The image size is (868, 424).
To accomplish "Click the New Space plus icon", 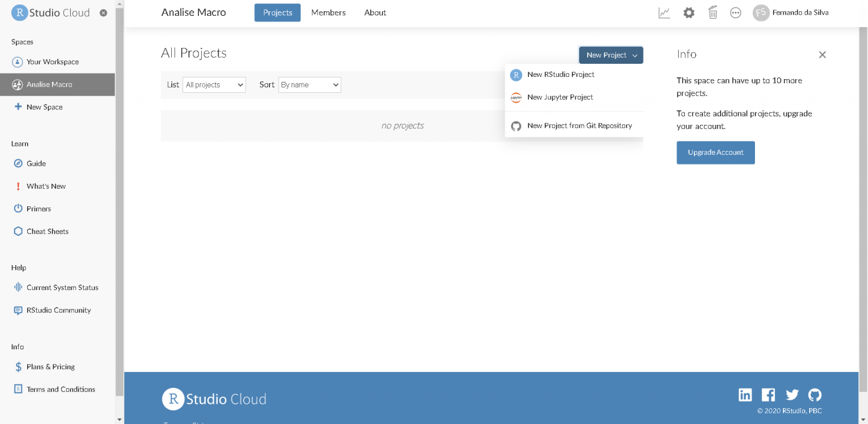I will coord(18,107).
